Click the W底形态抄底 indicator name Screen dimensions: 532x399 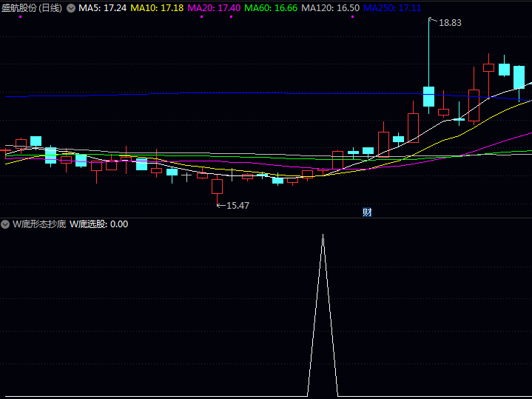[x=39, y=224]
